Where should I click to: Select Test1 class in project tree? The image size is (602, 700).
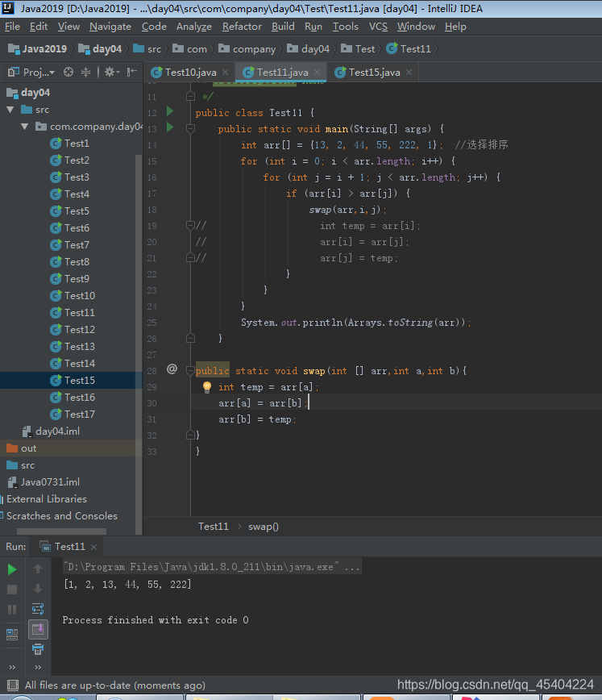(69, 144)
